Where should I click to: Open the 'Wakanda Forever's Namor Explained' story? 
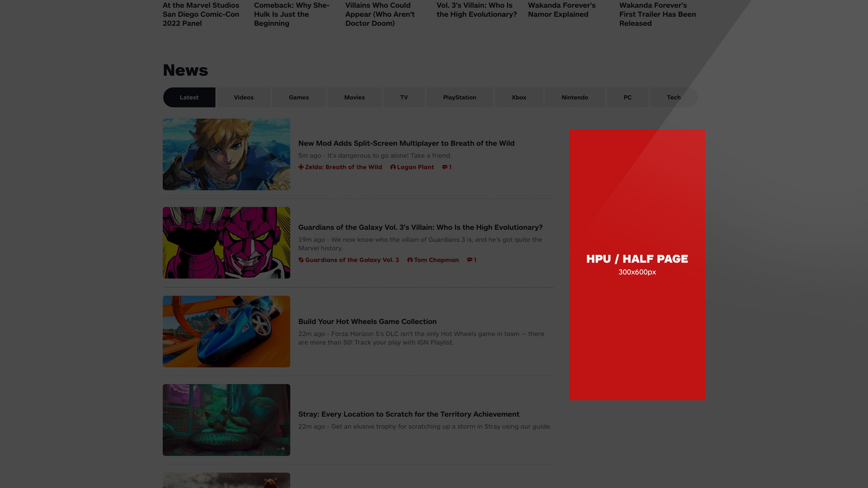pyautogui.click(x=561, y=9)
